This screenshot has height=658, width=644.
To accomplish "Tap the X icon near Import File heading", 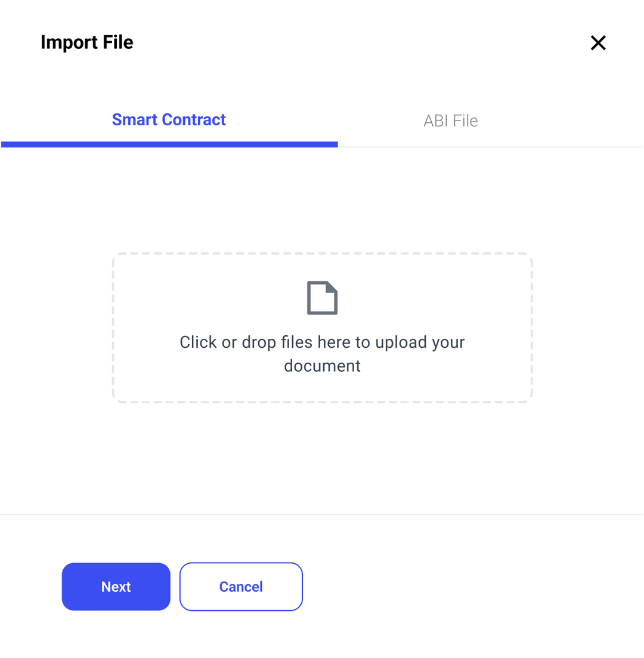I will point(598,42).
